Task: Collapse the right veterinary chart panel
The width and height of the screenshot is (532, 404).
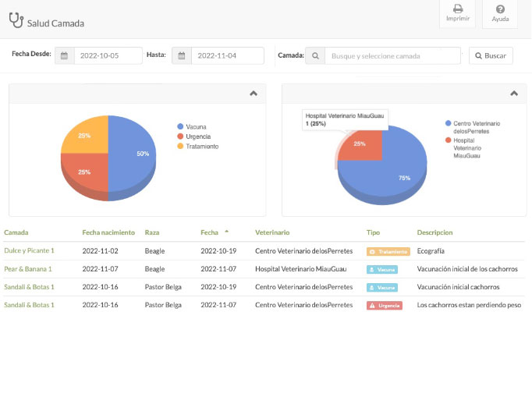Action: 513,93
